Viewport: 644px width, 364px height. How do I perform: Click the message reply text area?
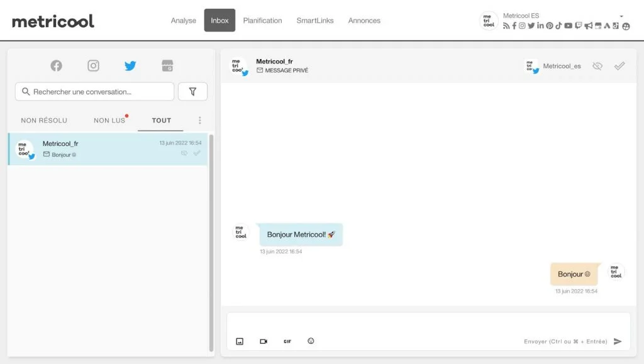[428, 323]
